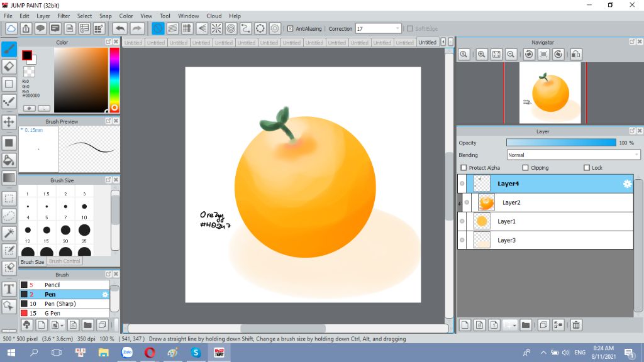644x362 pixels.
Task: Adjust the layer Opacity slider
Action: (561, 143)
